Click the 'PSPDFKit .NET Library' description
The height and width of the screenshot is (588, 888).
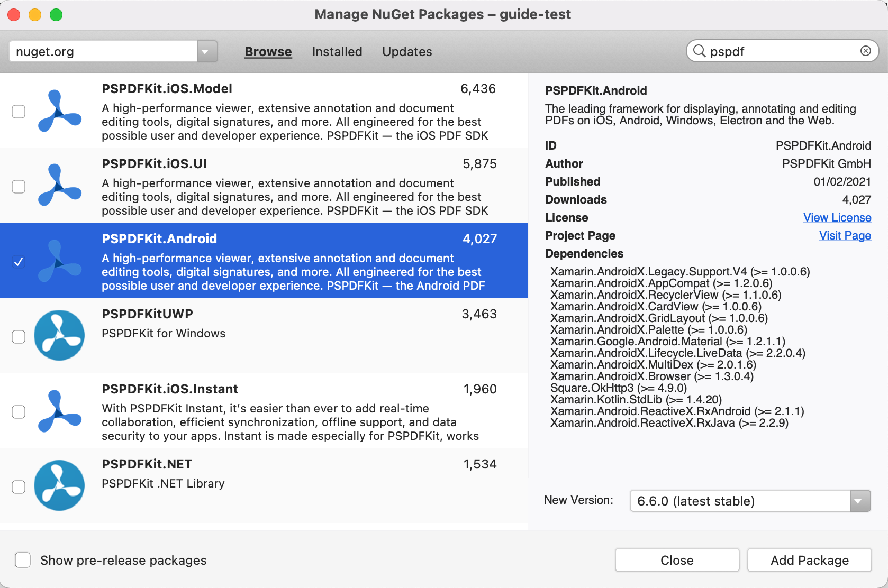point(163,484)
